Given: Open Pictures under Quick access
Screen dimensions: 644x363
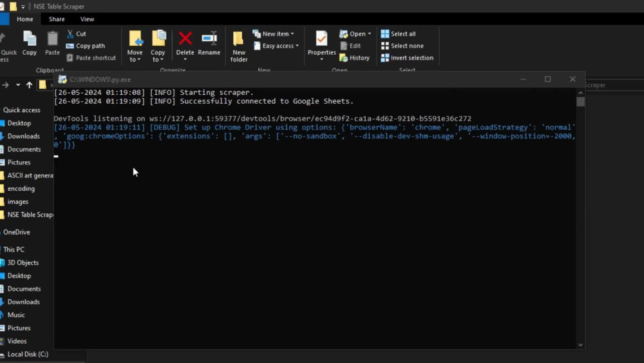Looking at the screenshot, I should [19, 162].
